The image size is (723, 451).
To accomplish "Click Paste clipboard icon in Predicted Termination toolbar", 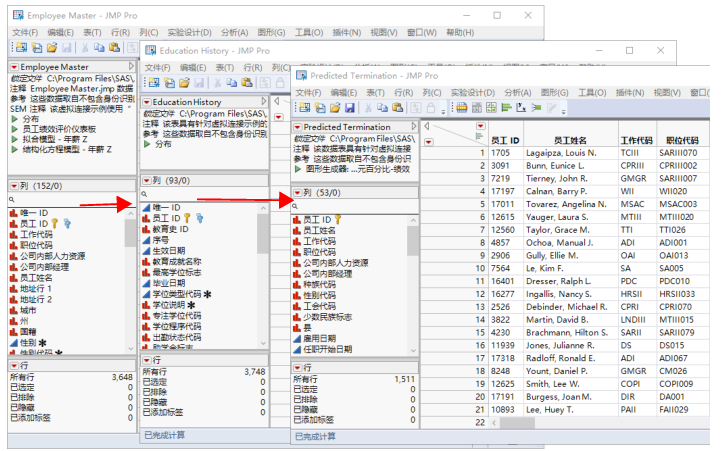I will (397, 108).
